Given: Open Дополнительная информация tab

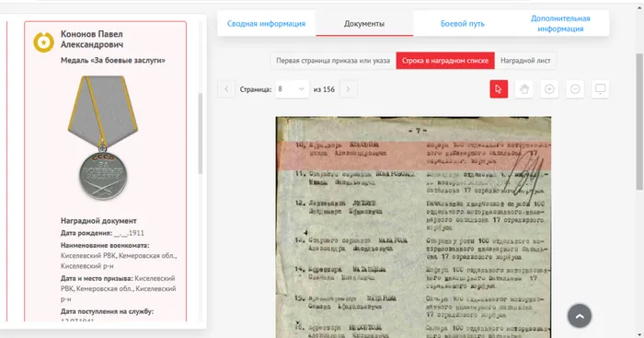Looking at the screenshot, I should coord(560,24).
